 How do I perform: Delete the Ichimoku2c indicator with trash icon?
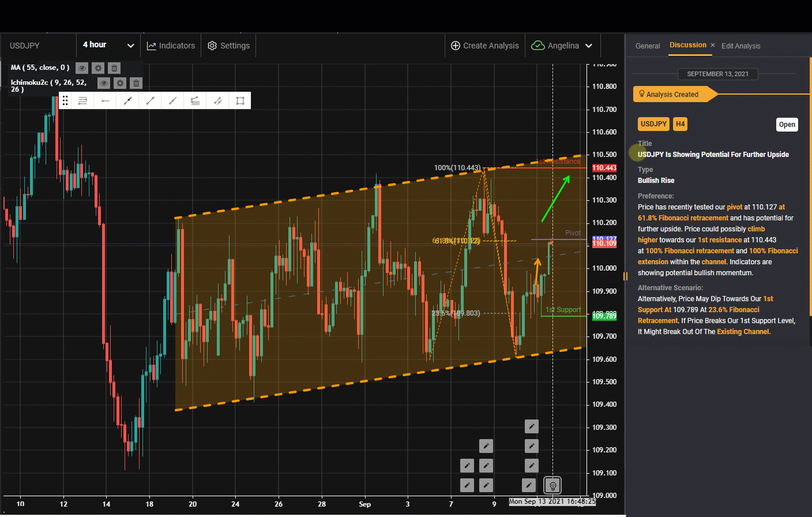pyautogui.click(x=136, y=83)
